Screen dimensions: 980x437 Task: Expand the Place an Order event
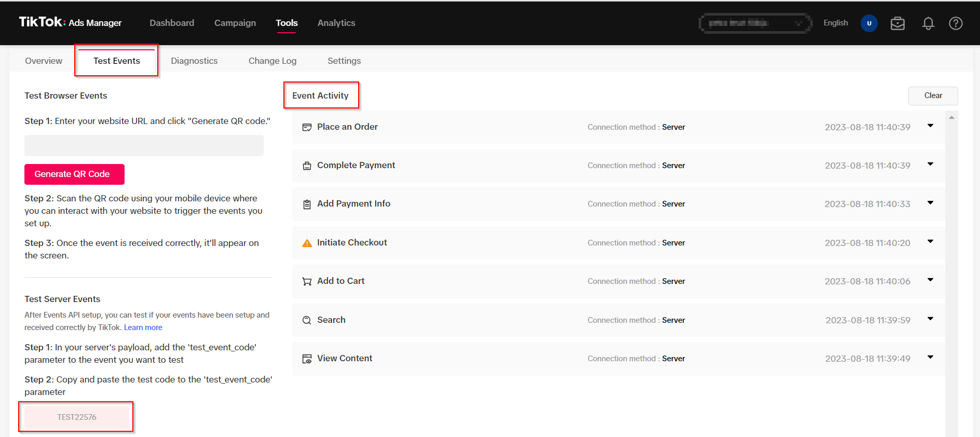(x=930, y=126)
